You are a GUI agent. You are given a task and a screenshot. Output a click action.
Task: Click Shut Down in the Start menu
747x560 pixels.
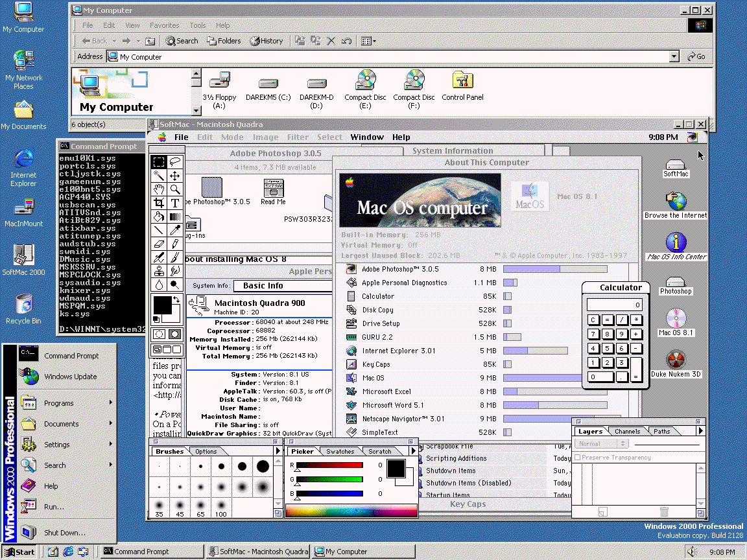tap(64, 533)
